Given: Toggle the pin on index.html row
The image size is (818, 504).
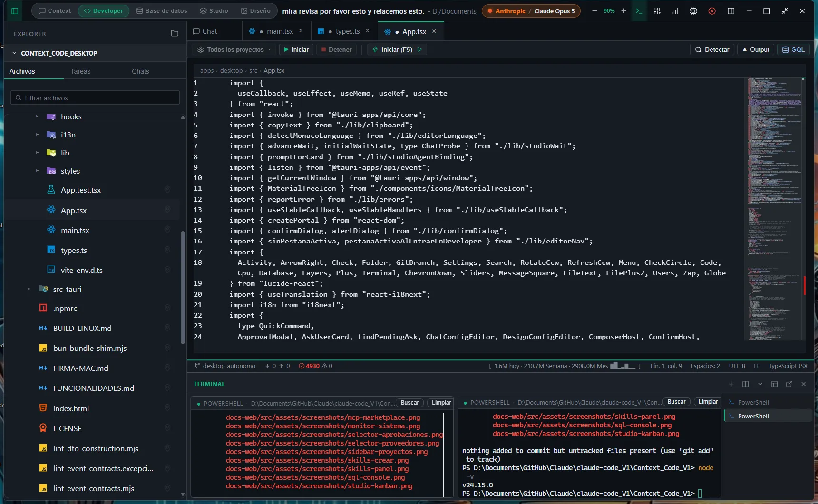Looking at the screenshot, I should tap(167, 408).
